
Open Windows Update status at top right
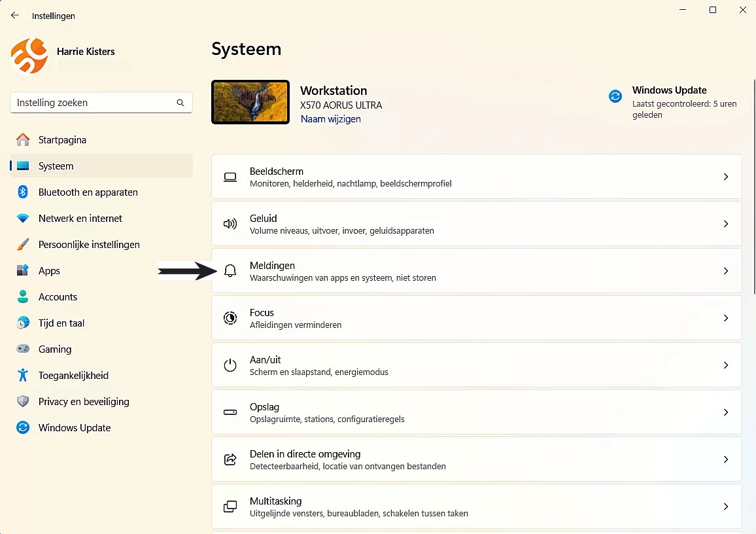point(674,102)
